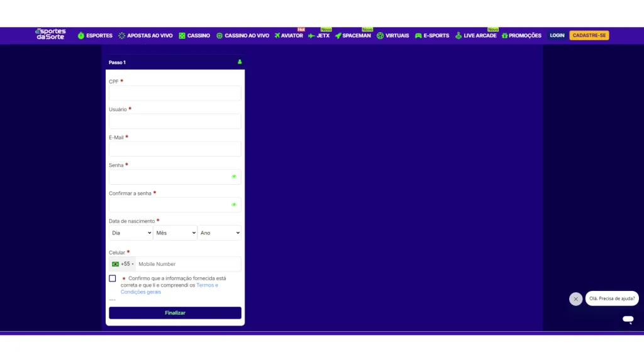Viewport: 644px width, 362px height.
Task: Select the Ano birth year dropdown
Action: pyautogui.click(x=219, y=233)
